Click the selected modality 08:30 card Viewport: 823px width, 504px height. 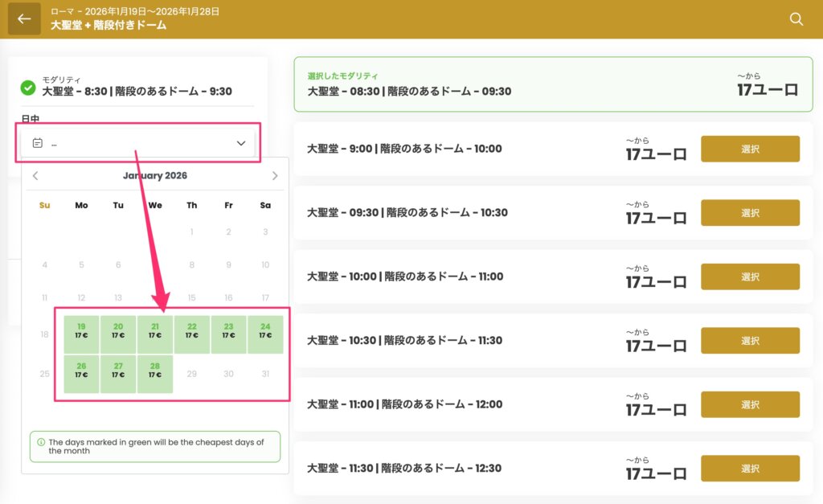coord(553,84)
